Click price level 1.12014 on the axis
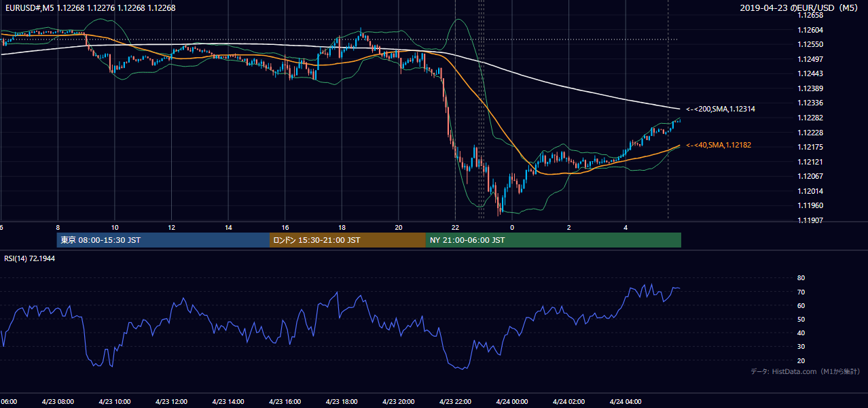The width and height of the screenshot is (868, 408). [810, 191]
